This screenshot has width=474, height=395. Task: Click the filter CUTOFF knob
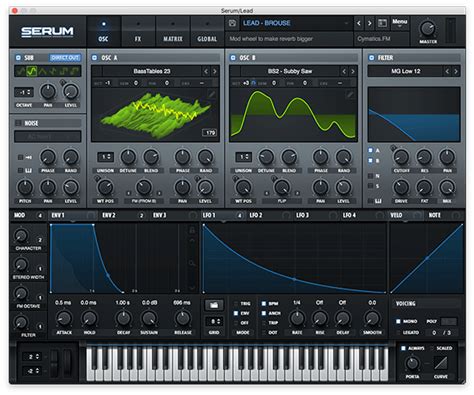coord(401,156)
